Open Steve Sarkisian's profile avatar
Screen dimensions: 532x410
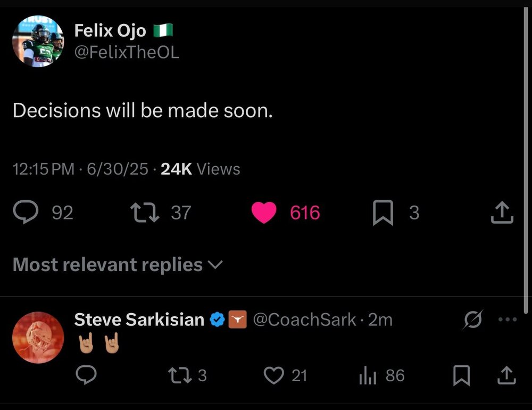[38, 338]
